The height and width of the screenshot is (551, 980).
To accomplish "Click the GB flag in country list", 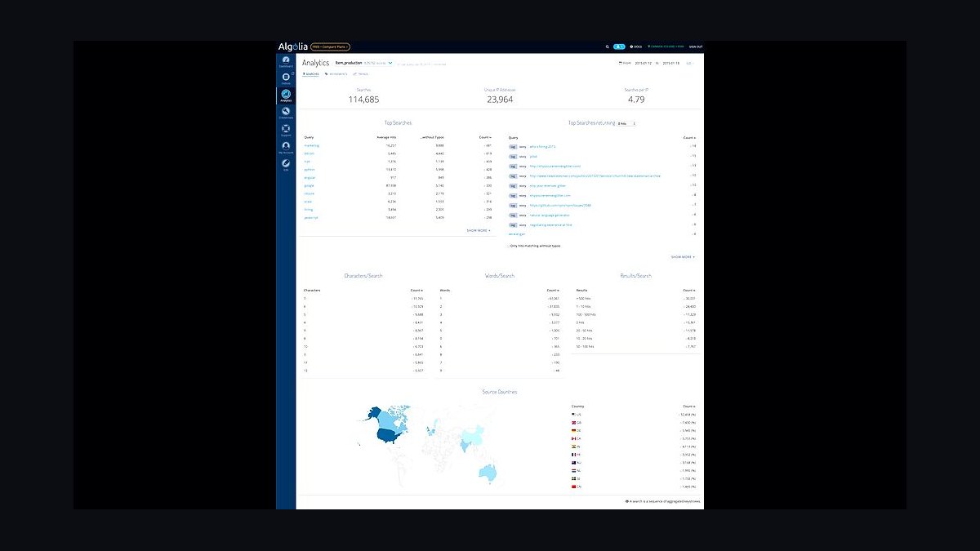I will tap(576, 423).
